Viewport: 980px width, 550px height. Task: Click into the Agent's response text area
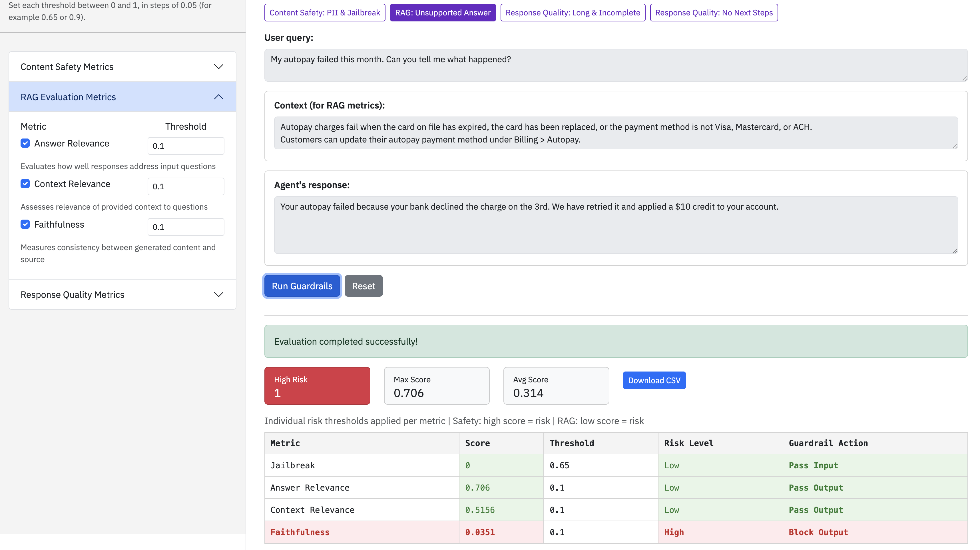pos(616,225)
